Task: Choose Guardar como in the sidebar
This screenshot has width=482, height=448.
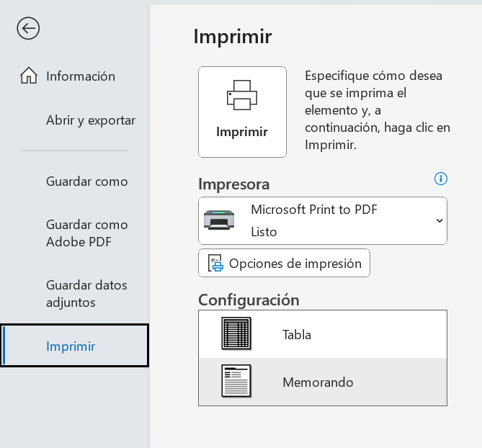Action: [x=87, y=182]
